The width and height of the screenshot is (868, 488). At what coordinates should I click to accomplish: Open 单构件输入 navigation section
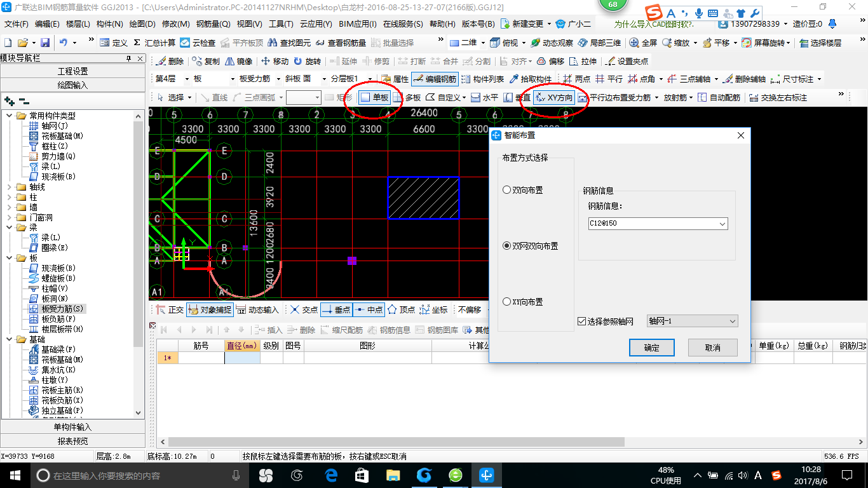(72, 427)
